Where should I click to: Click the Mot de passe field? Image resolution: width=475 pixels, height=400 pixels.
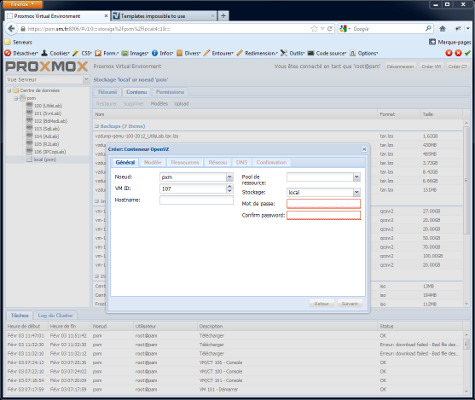[324, 204]
